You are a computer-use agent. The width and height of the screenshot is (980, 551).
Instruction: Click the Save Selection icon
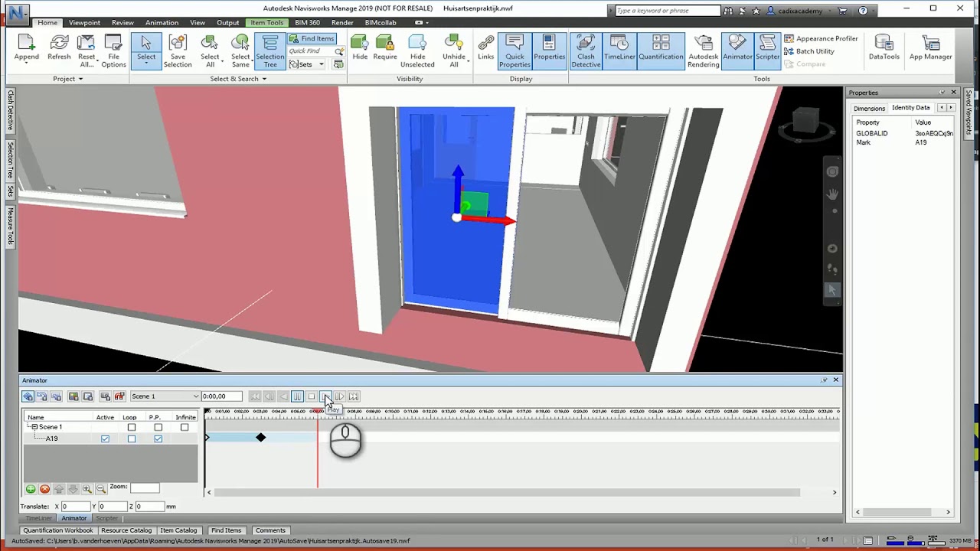[178, 51]
